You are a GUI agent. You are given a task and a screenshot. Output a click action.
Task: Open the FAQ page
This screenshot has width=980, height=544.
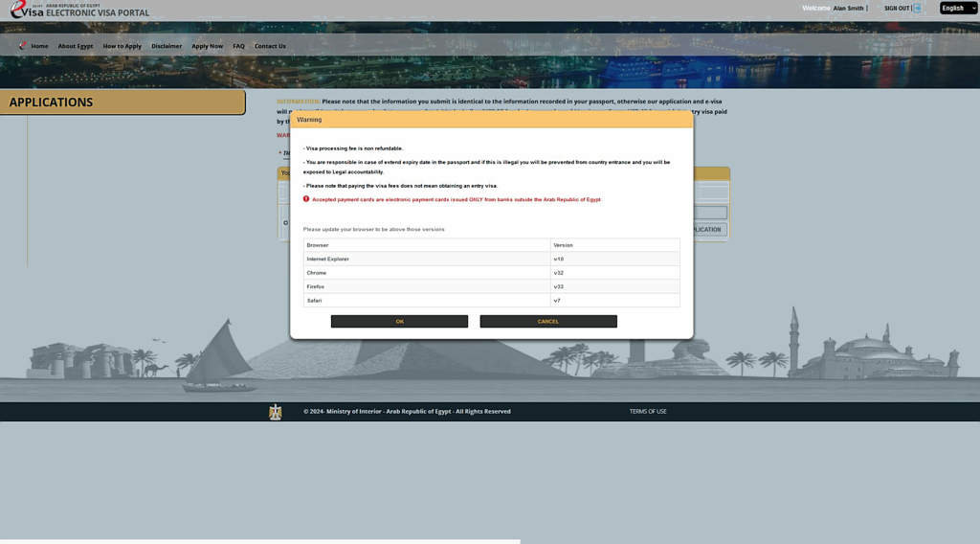point(238,46)
